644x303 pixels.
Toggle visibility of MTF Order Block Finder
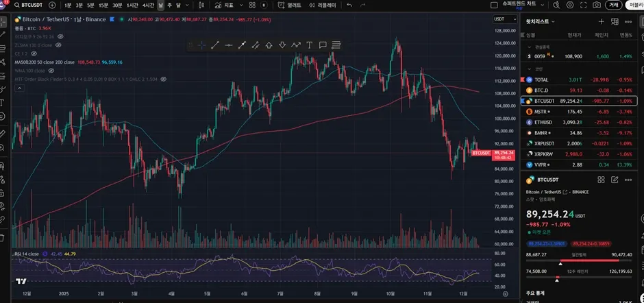click(x=163, y=79)
